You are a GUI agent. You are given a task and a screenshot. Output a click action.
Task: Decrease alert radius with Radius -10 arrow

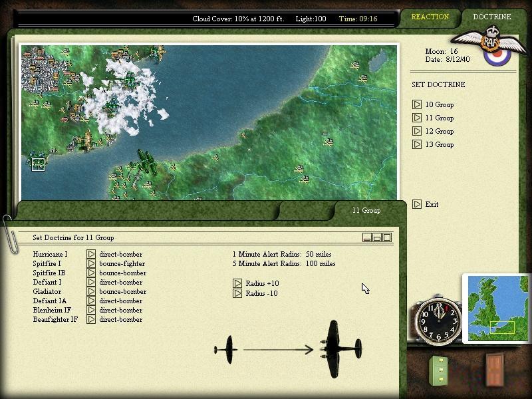pos(237,293)
